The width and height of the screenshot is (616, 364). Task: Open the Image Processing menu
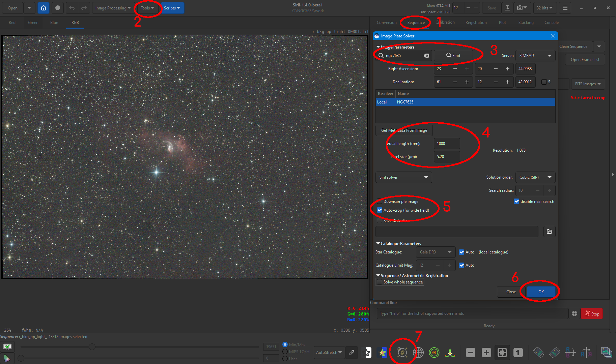click(113, 8)
